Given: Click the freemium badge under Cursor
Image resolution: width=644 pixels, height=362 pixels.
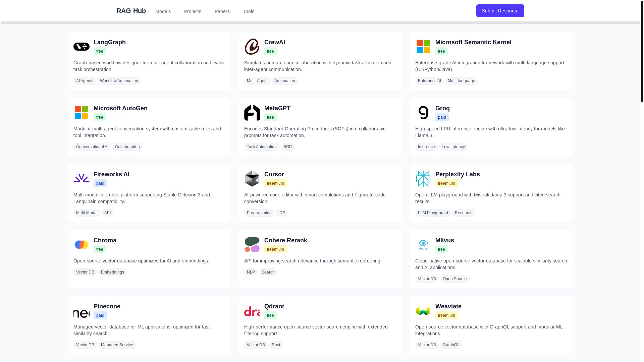Looking at the screenshot, I should point(275,183).
